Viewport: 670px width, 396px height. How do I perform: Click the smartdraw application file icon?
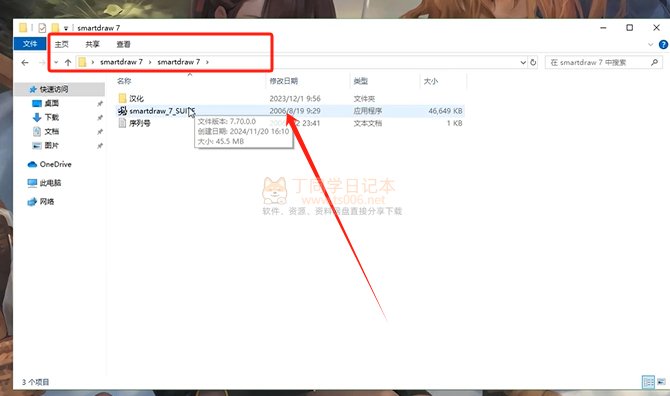tap(122, 111)
